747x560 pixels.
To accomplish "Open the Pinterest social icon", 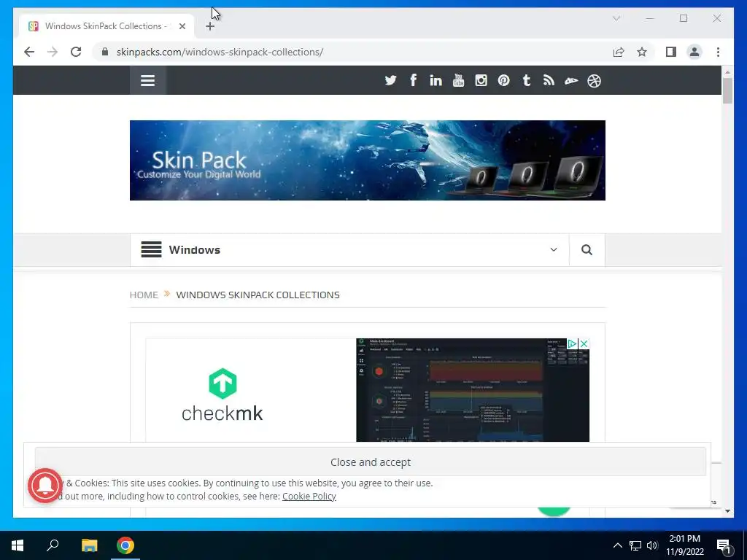I will 503,80.
